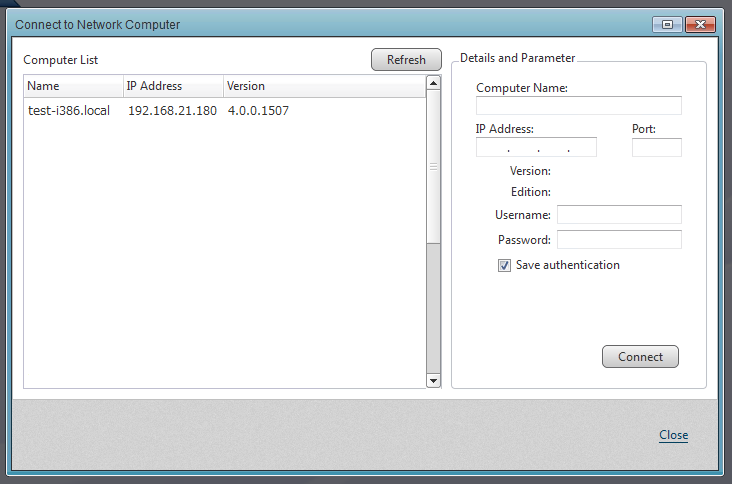Screen dimensions: 732x484
Task: Click the 4.0.0.1507 version cell
Action: [x=258, y=111]
